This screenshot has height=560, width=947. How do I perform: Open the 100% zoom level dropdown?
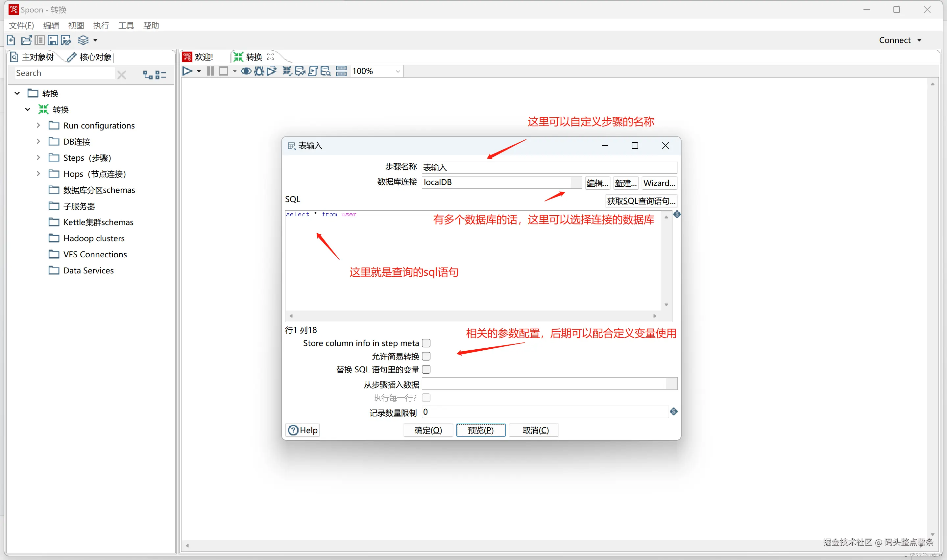point(398,71)
